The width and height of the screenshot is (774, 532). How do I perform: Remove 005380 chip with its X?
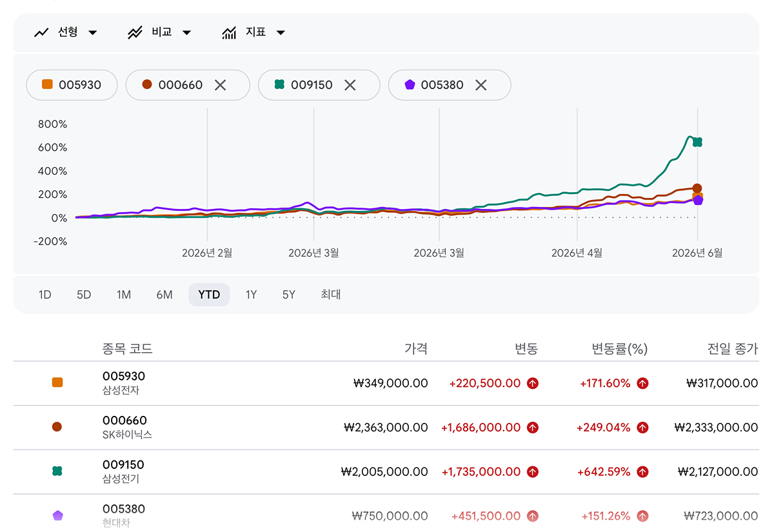point(481,85)
